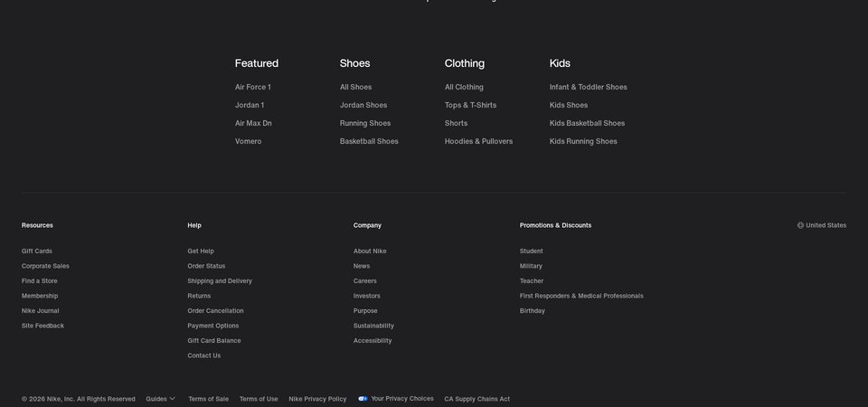Go to Running Shoes under Shoes
This screenshot has height=407, width=868.
click(365, 124)
